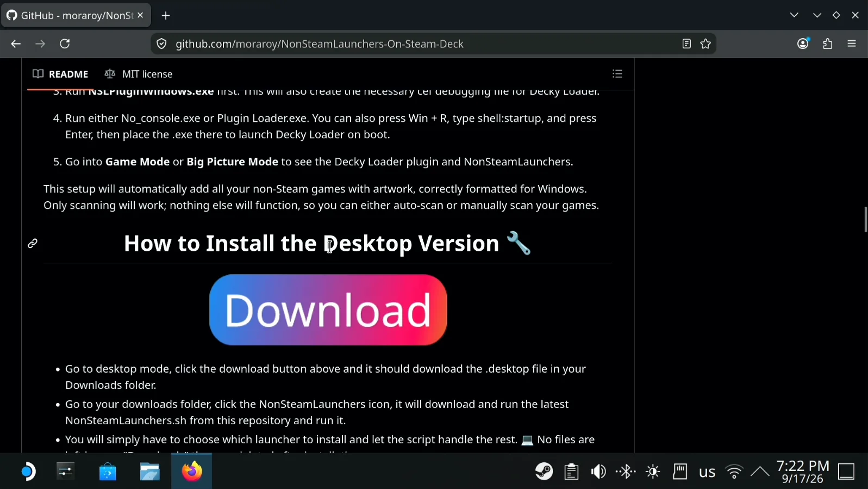Open the Steam Deck application launcher
The width and height of the screenshot is (868, 489).
pos(28,472)
